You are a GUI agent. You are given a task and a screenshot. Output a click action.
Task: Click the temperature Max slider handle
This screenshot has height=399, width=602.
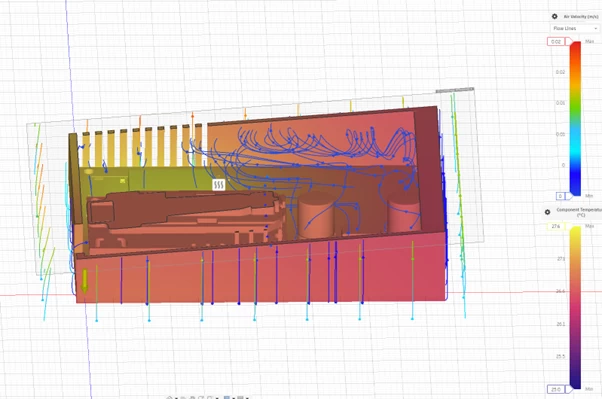pyautogui.click(x=569, y=227)
